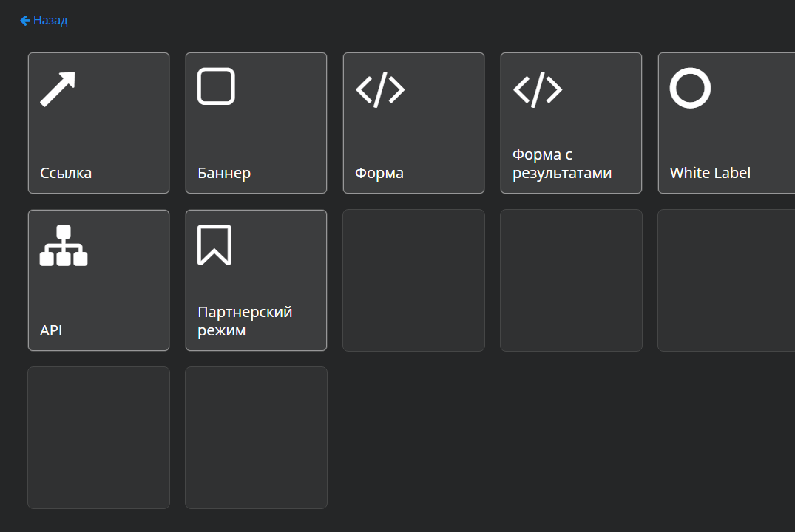Select the API label text
The height and width of the screenshot is (532, 795).
(51, 330)
